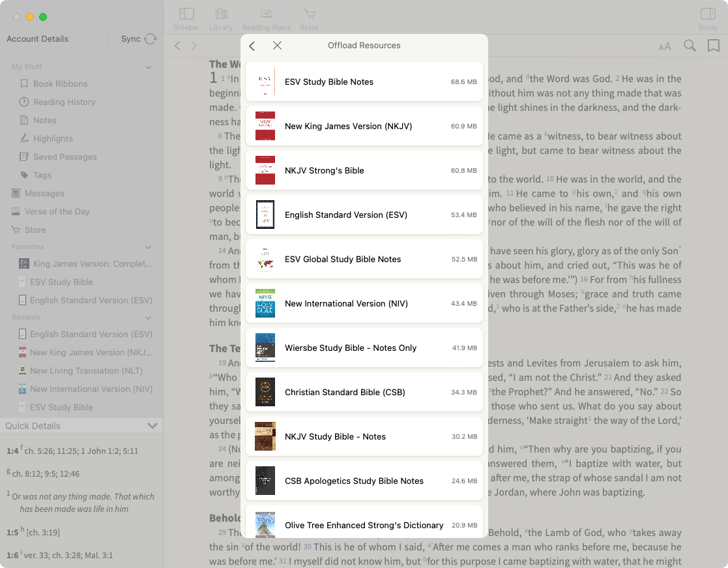Open Account Details

37,39
